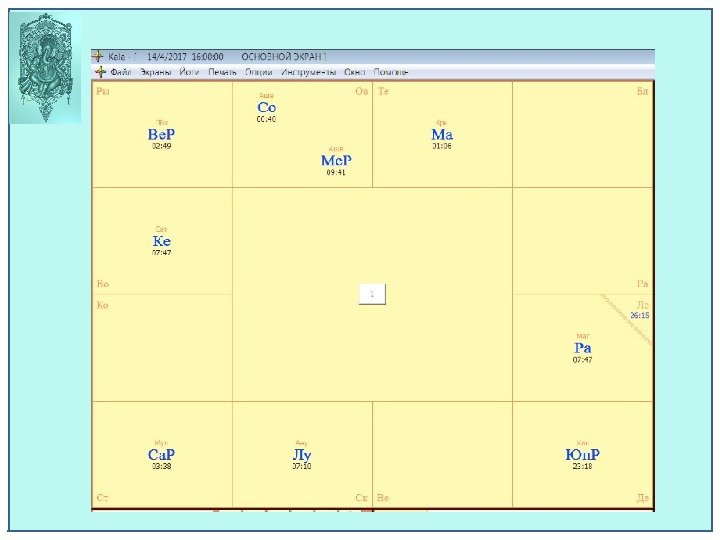This screenshot has width=720, height=540.
Task: Click the Де sign label
Action: [x=643, y=498]
